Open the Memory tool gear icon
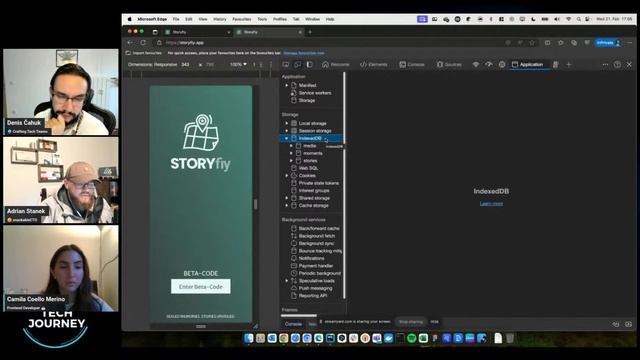640x360 pixels. pyautogui.click(x=502, y=64)
